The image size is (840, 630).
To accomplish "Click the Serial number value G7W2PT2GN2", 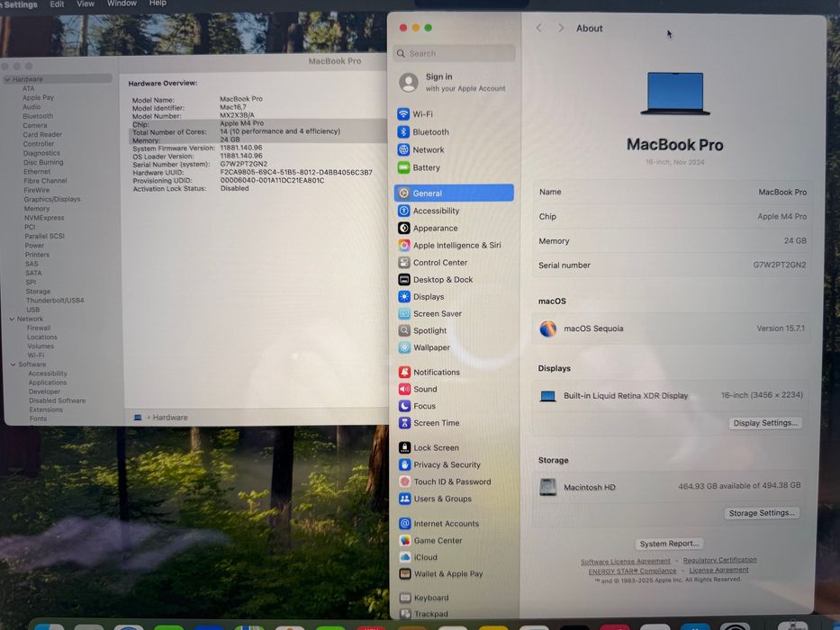I will coord(779,265).
